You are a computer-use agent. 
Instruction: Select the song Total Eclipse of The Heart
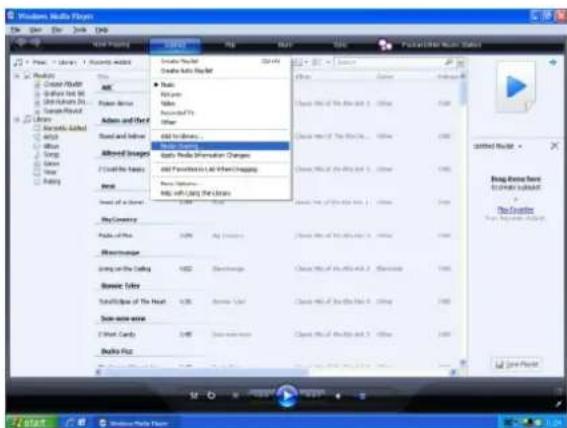[x=132, y=301]
